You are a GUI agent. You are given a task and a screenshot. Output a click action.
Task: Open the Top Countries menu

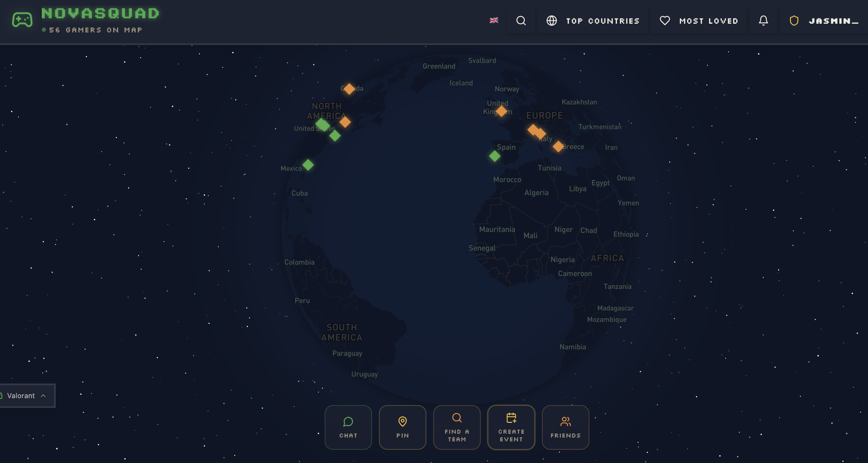click(602, 21)
